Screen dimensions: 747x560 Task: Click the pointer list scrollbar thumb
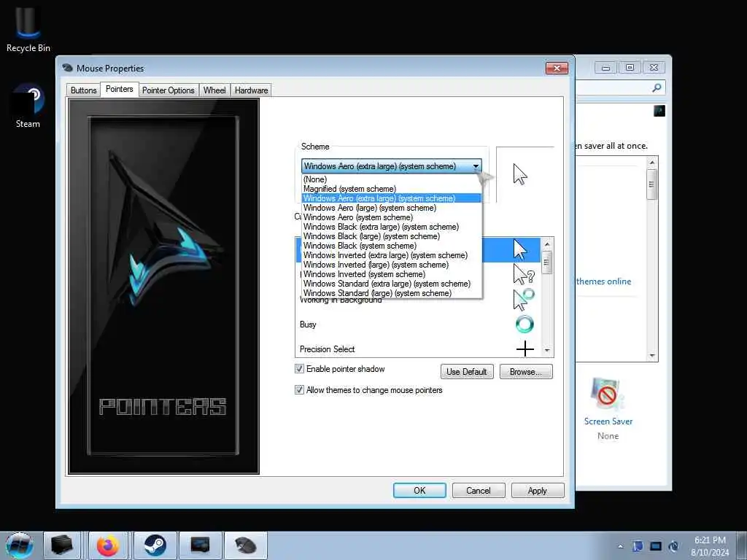click(547, 262)
